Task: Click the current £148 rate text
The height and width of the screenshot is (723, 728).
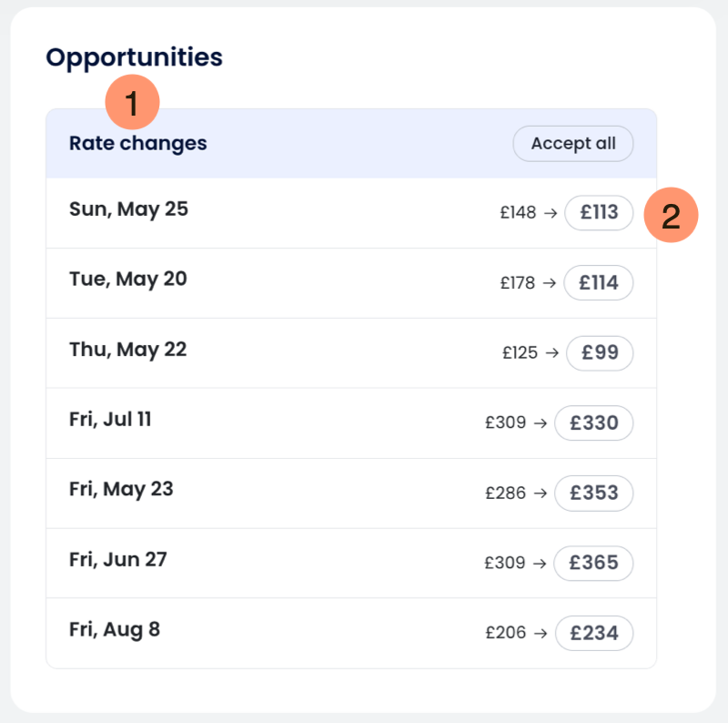Action: point(518,213)
